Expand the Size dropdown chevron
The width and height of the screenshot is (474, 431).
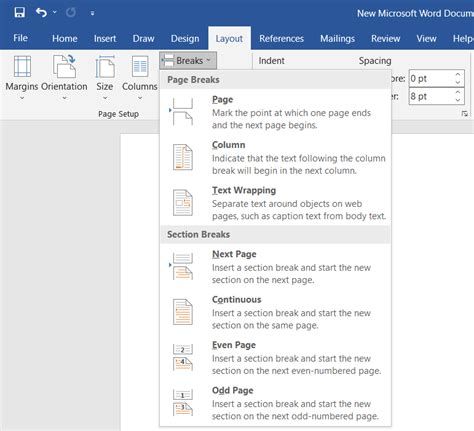[105, 98]
